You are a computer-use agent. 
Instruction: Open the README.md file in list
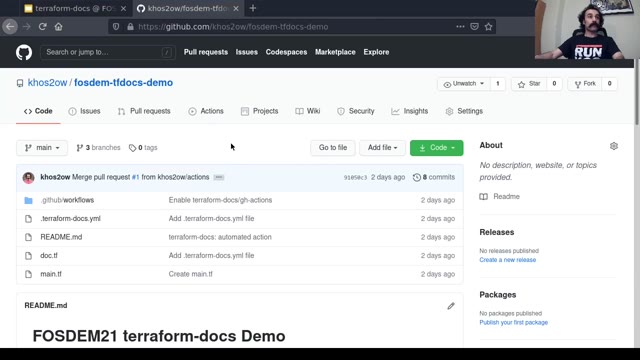coord(61,237)
